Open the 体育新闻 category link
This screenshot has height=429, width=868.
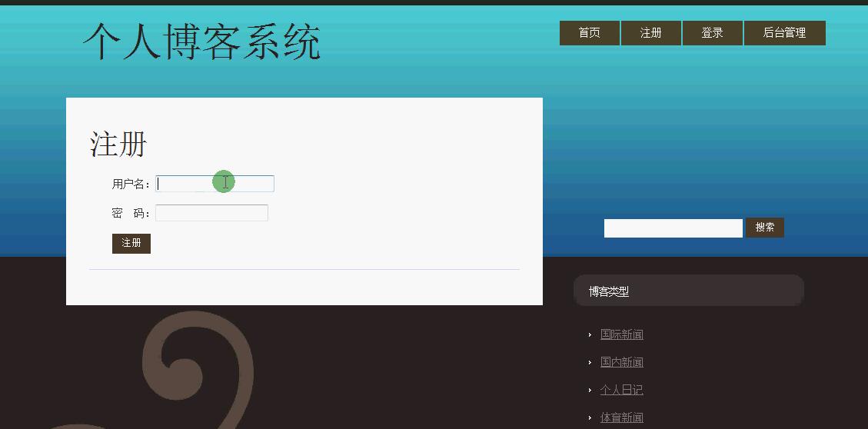click(622, 417)
